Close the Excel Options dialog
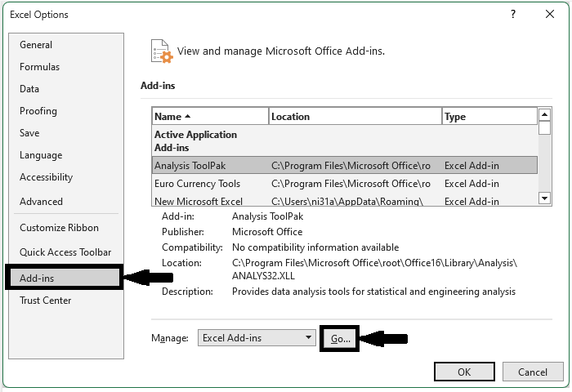 (x=551, y=15)
